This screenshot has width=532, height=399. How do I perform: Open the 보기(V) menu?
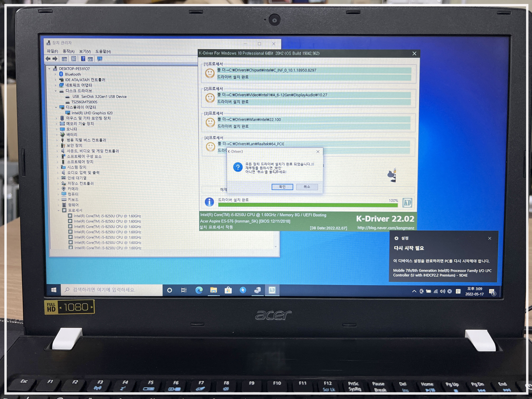(85, 51)
